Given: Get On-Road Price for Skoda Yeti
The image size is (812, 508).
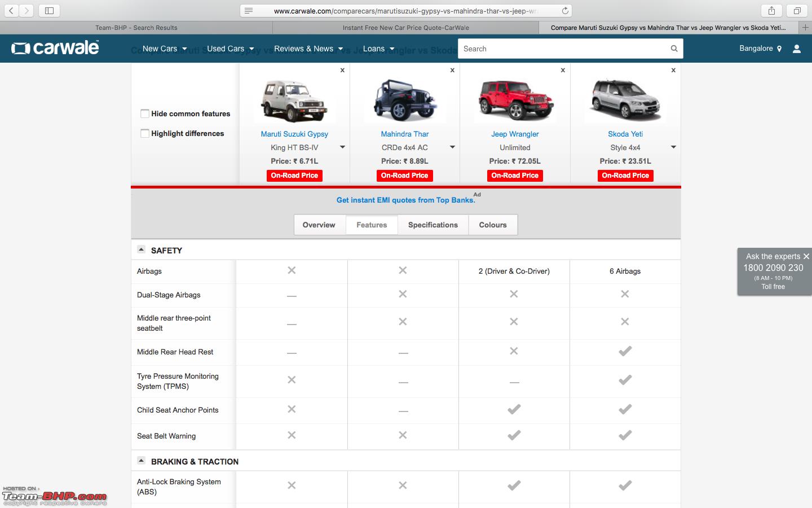Looking at the screenshot, I should 625,176.
